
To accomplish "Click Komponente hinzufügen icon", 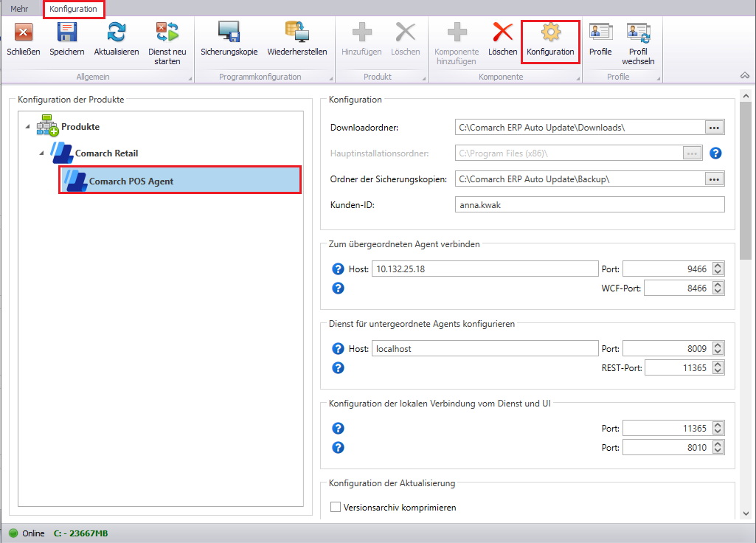I will pos(457,32).
